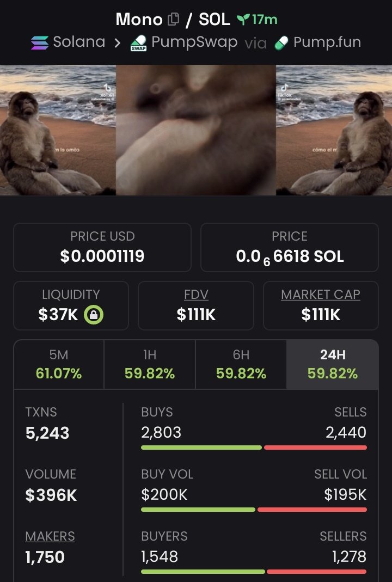The height and width of the screenshot is (582, 392).
Task: Open the FDV info label
Action: [196, 295]
